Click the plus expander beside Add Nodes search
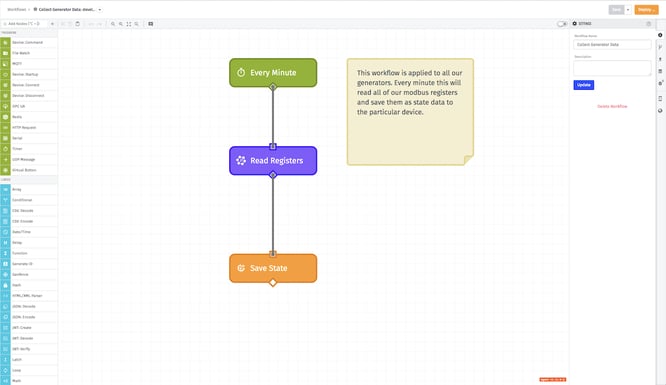The height and width of the screenshot is (385, 666). (52, 24)
